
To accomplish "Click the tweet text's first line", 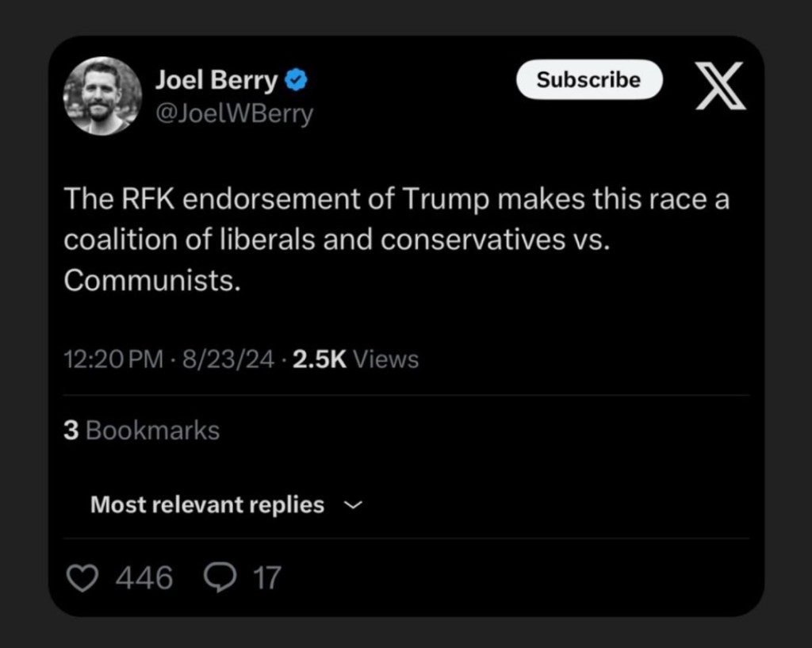I will [396, 200].
